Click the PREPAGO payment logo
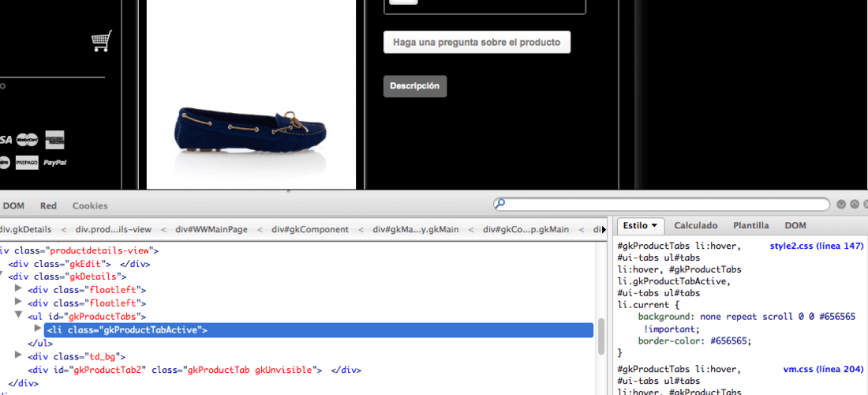Image resolution: width=868 pixels, height=395 pixels. coord(27,163)
